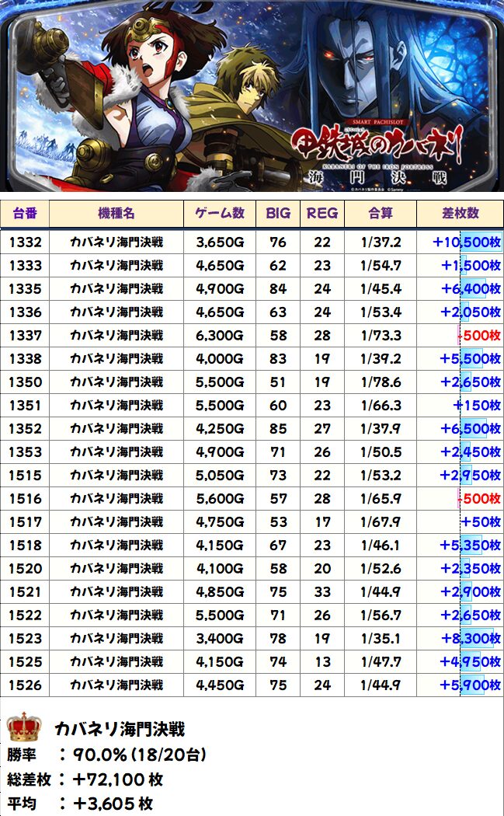Click the -500枚 value in row 1337
The height and width of the screenshot is (816, 504).
(x=479, y=335)
